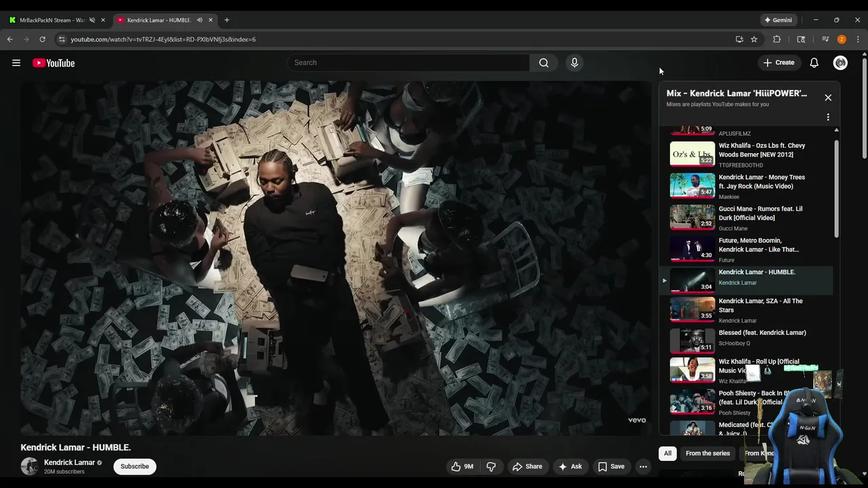Open the browser extensions puzzle icon
Image resolution: width=868 pixels, height=488 pixels.
777,39
